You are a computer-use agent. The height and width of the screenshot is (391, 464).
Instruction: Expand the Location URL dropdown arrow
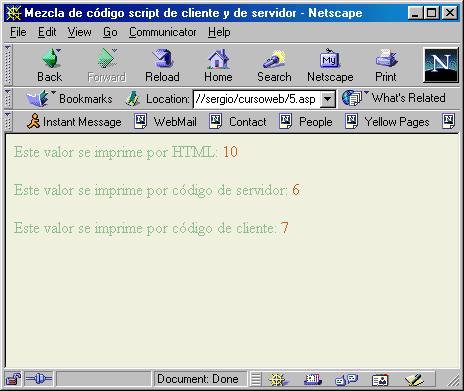(328, 99)
